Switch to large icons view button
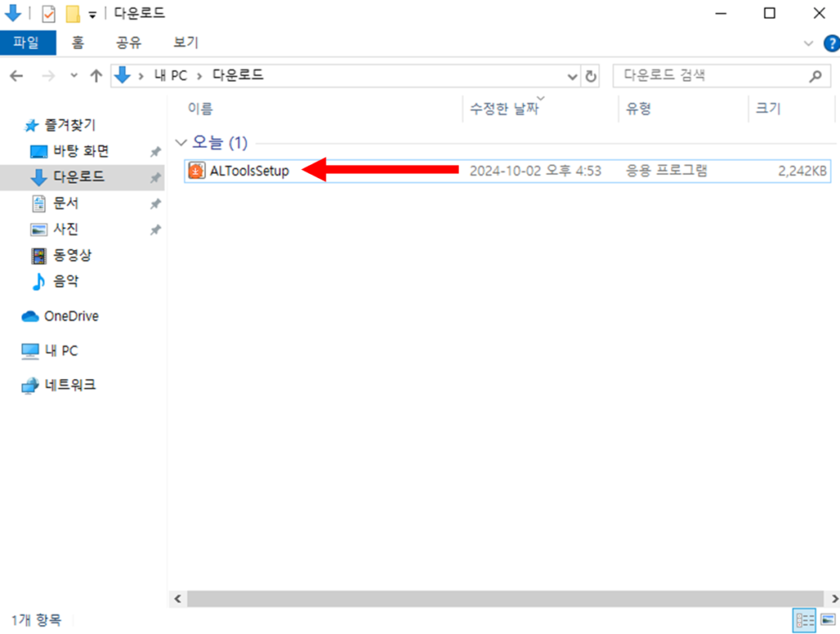 pos(828,620)
